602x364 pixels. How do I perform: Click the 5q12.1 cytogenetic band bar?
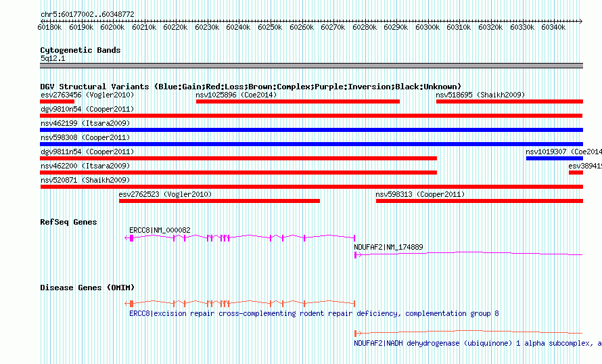tap(311, 66)
